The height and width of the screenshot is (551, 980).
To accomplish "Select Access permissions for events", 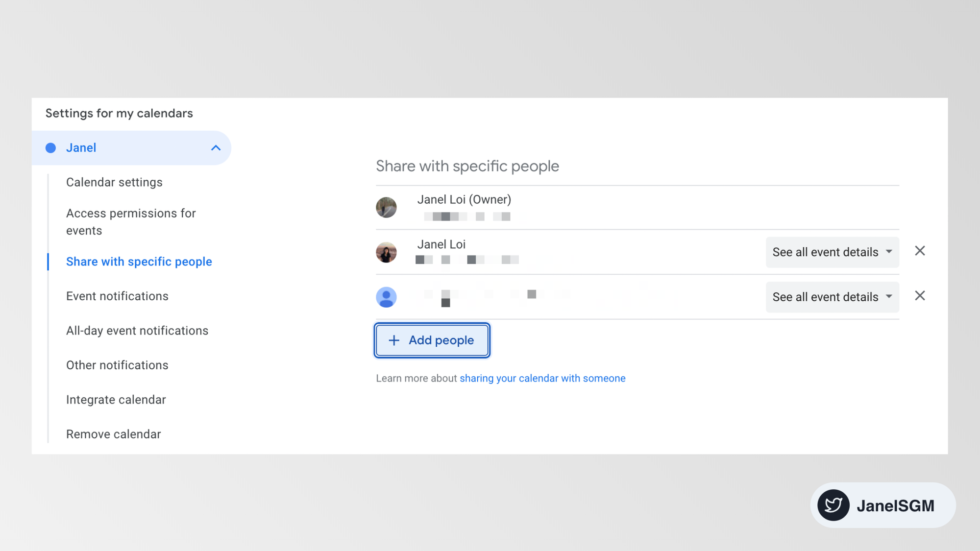I will click(131, 221).
